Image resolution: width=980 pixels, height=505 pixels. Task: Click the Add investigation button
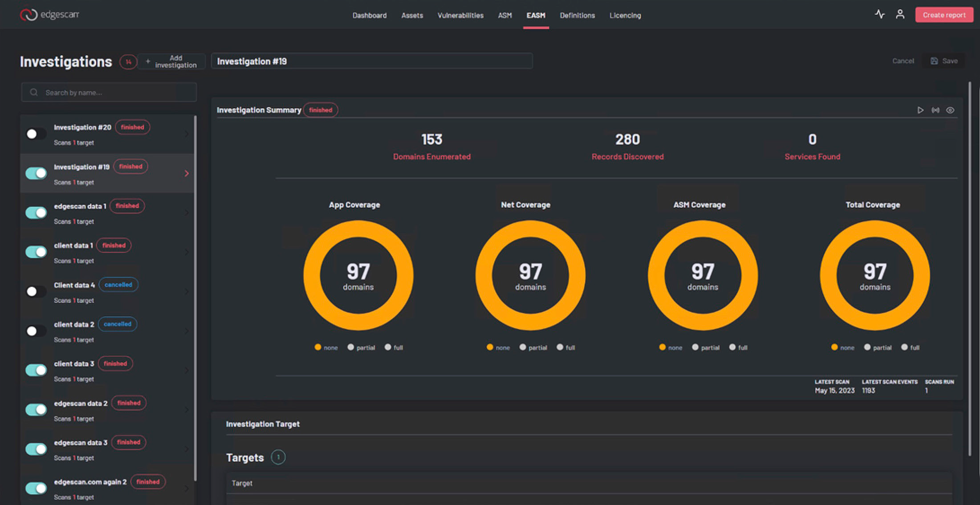point(171,61)
